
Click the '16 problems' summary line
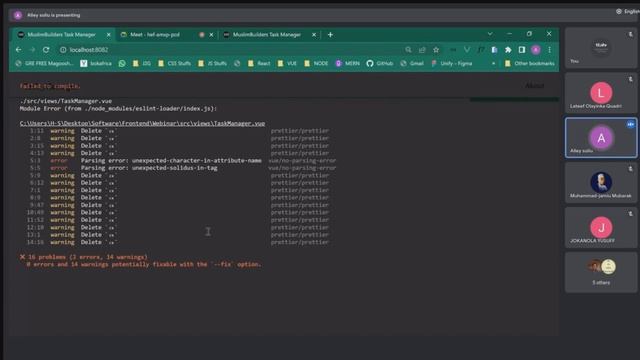[x=84, y=257]
